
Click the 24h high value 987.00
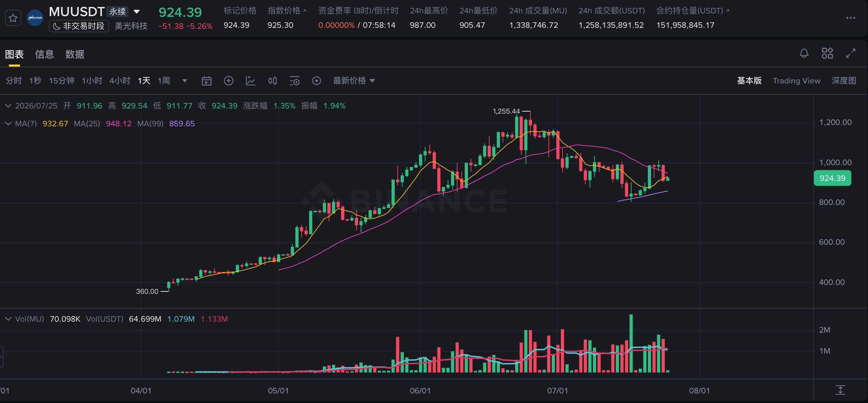point(423,25)
